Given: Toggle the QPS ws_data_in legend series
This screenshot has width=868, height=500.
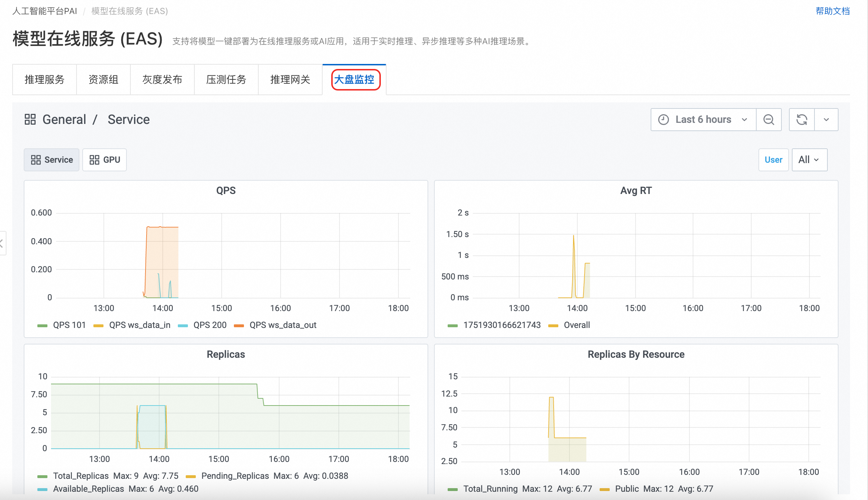Looking at the screenshot, I should [140, 325].
